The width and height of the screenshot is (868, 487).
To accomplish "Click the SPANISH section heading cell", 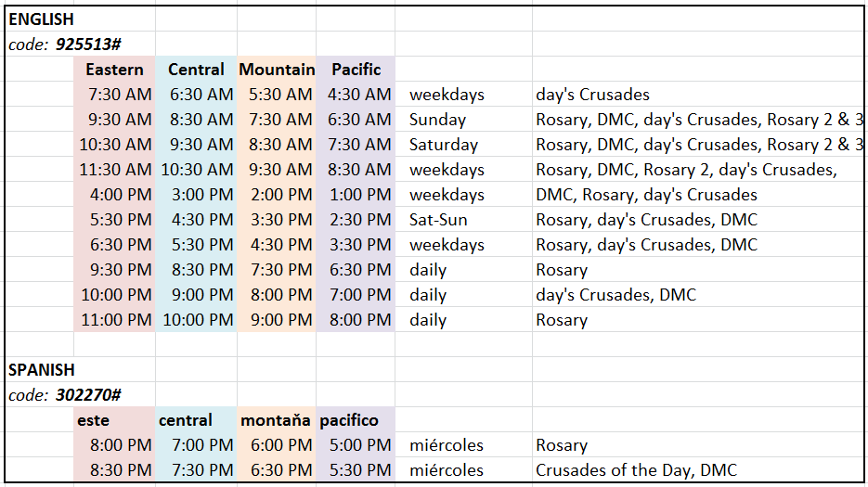I will [x=41, y=369].
